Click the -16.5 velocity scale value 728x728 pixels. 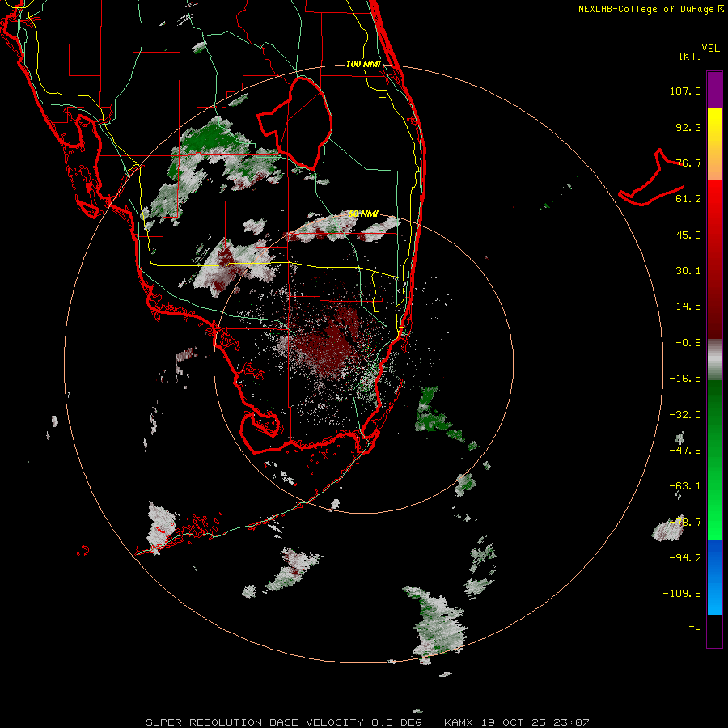(x=685, y=379)
